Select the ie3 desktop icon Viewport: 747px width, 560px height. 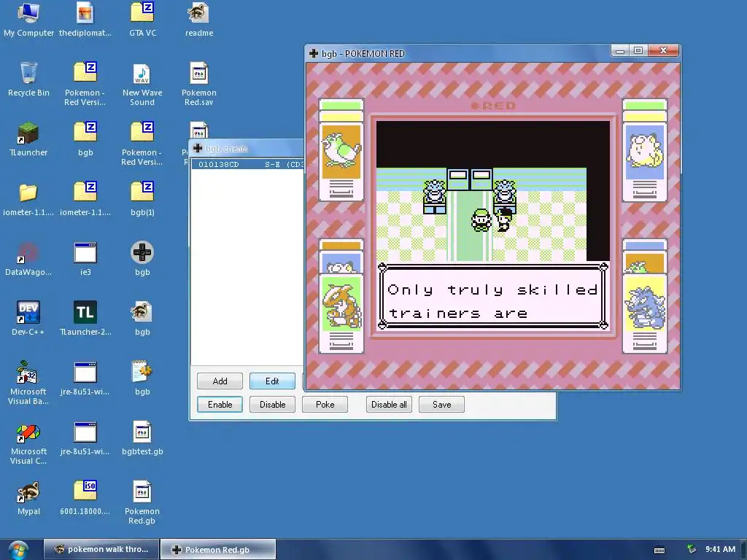[85, 259]
